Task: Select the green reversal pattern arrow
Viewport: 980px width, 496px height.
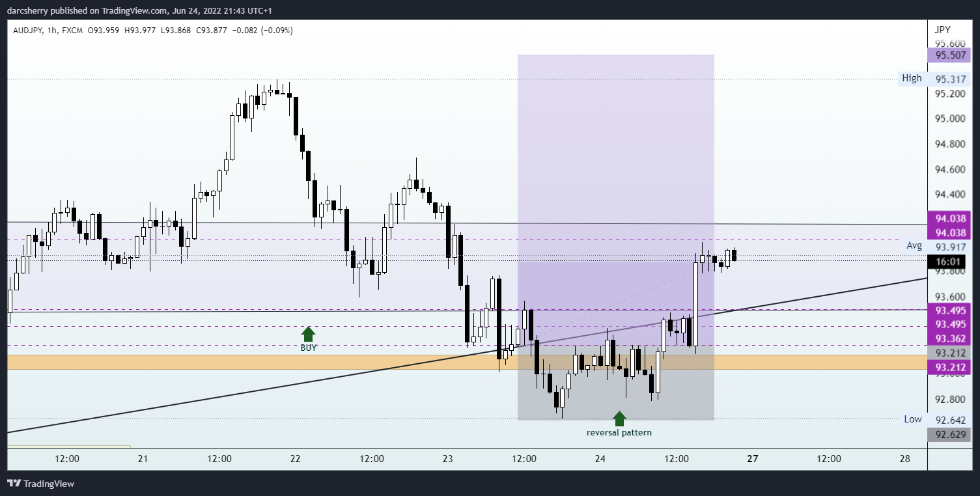Action: [x=619, y=419]
